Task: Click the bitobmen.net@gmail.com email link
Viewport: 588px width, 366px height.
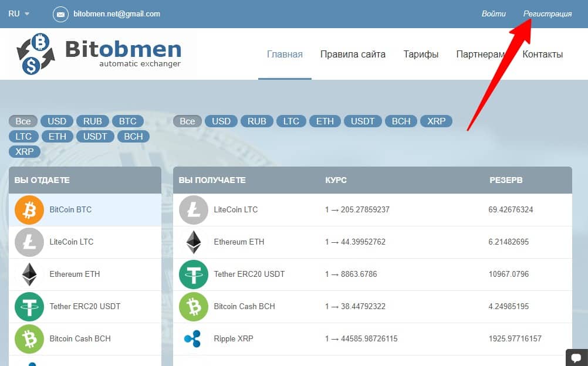Action: [x=117, y=14]
